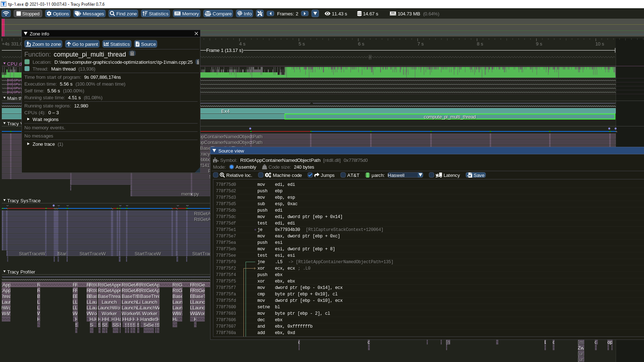Open Source from Zone info panel
Image resolution: width=644 pixels, height=362 pixels.
(145, 44)
